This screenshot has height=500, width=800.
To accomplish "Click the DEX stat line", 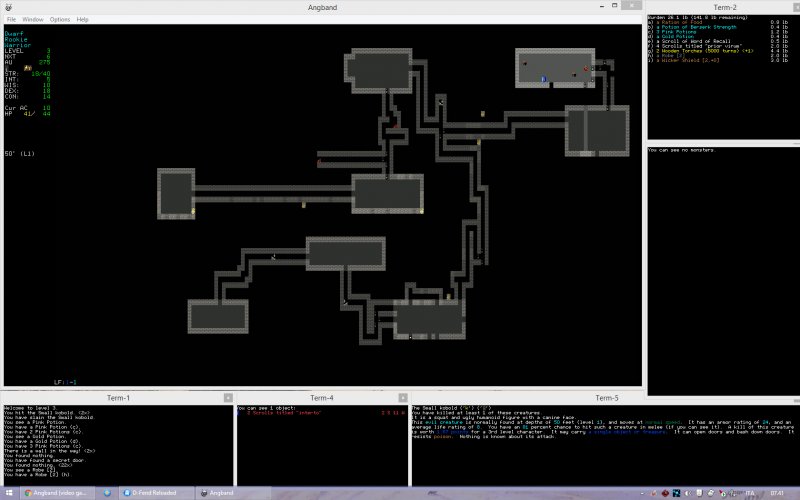I will (x=28, y=91).
